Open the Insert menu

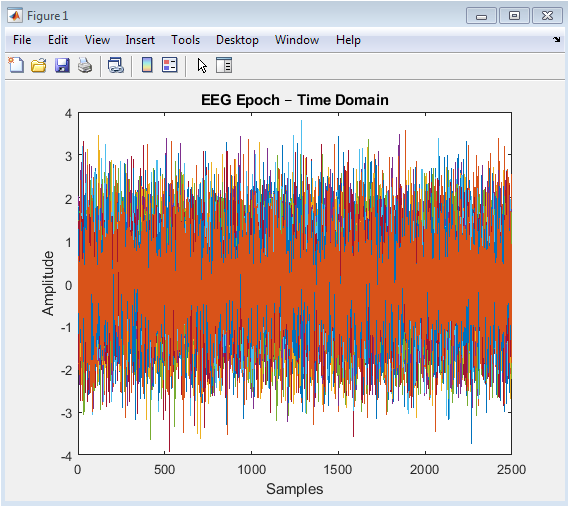140,40
